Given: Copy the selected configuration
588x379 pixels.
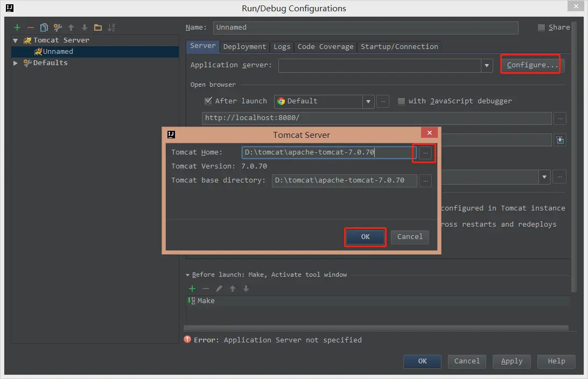Looking at the screenshot, I should coord(44,27).
